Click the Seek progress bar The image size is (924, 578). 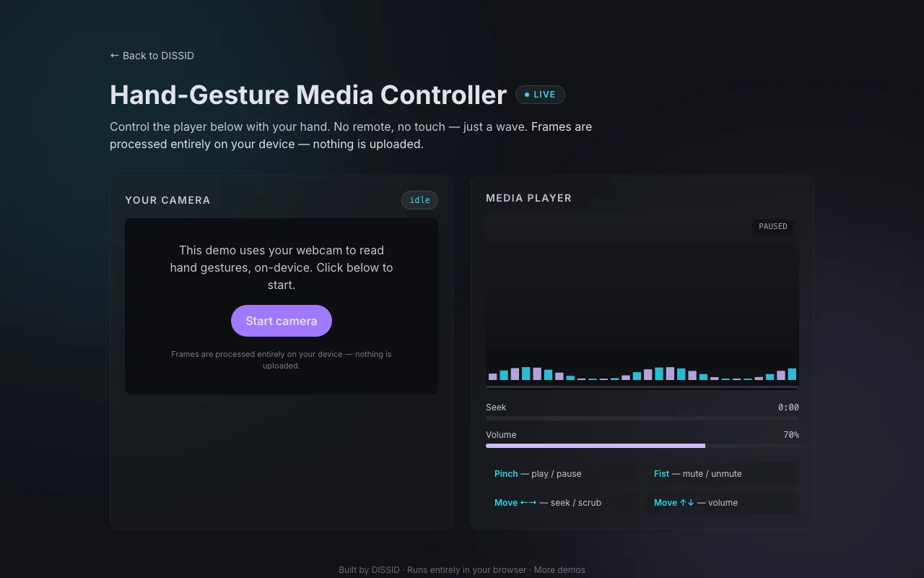(642, 418)
